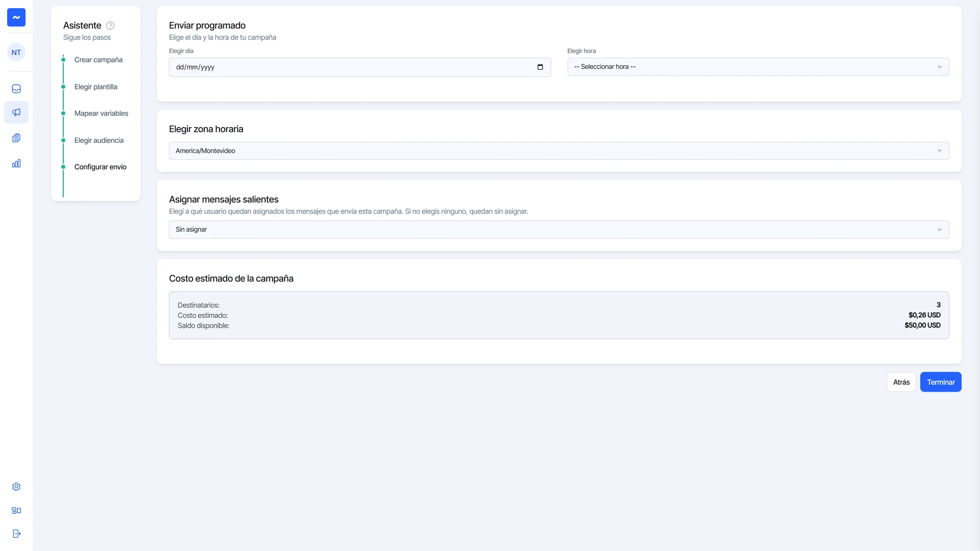Open the Sin asignar user dropdown
Image resolution: width=980 pixels, height=551 pixels.
click(559, 230)
